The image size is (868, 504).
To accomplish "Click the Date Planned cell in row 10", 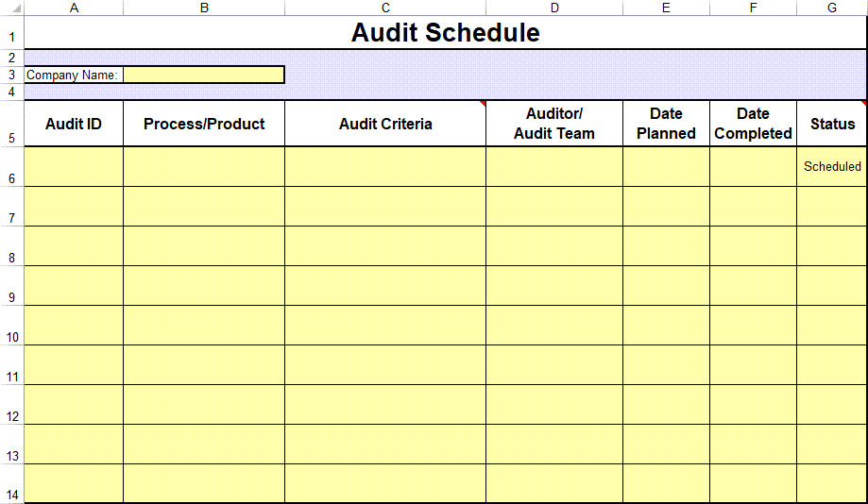I will 666,326.
